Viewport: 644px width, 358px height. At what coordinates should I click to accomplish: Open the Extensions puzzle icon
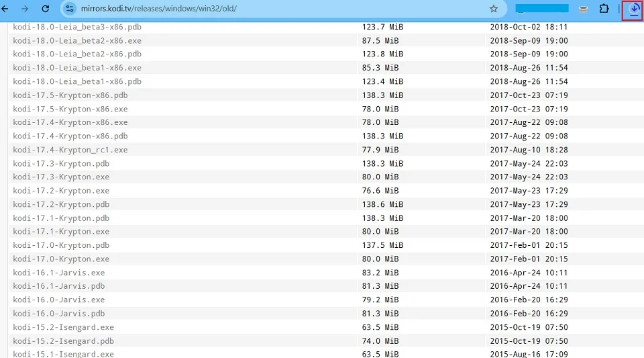click(604, 9)
